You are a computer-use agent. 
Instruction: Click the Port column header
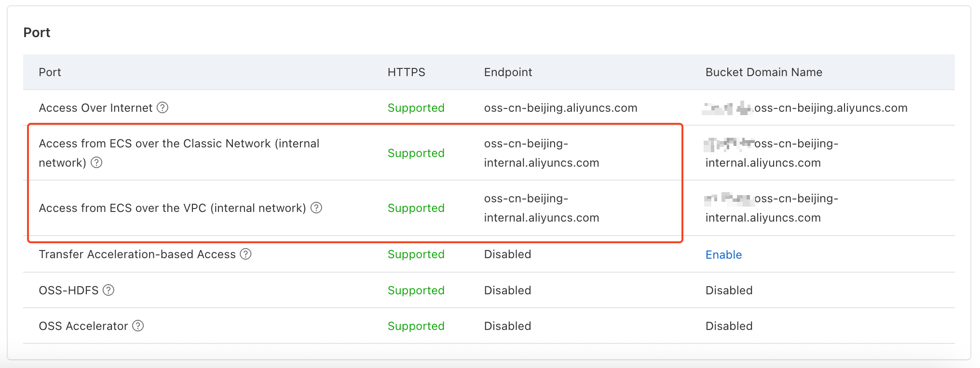click(x=50, y=72)
